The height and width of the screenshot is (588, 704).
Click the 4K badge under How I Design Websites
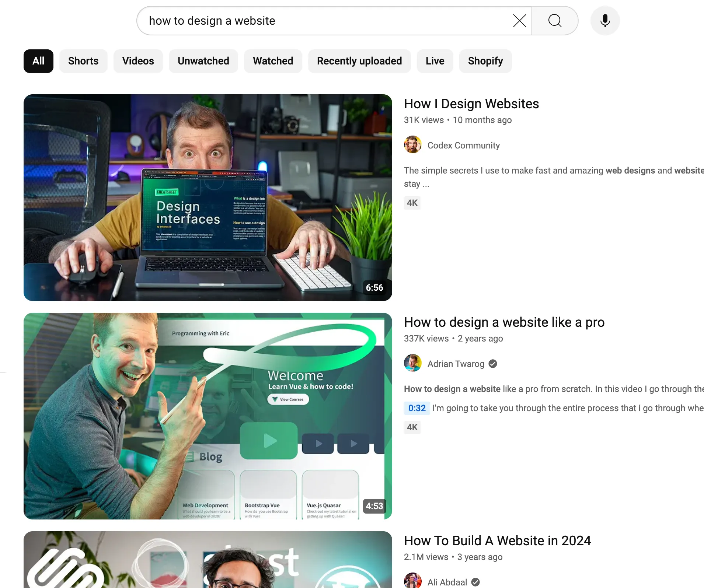coord(412,203)
